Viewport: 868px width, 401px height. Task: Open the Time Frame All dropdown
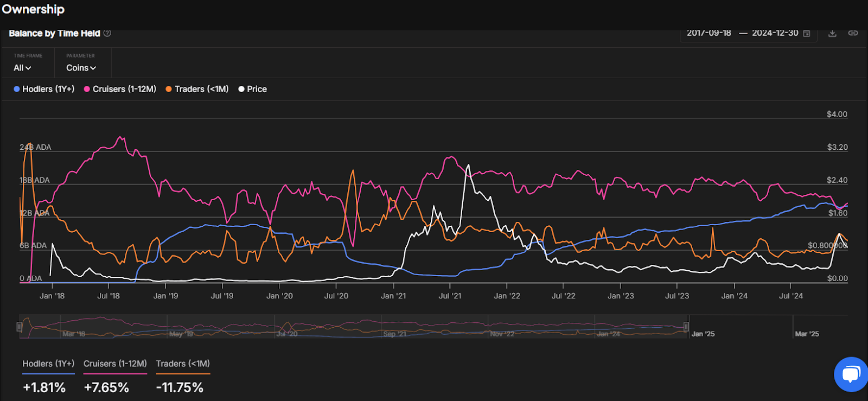click(22, 68)
